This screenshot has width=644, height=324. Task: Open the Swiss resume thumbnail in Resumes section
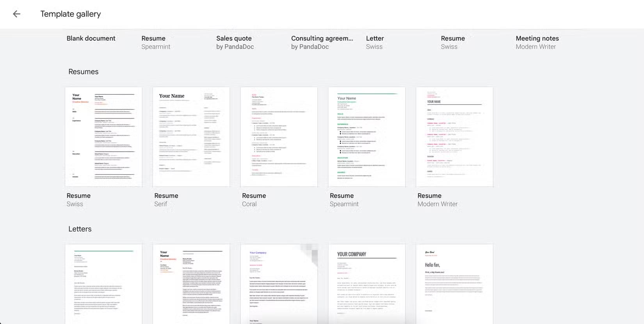click(x=103, y=137)
